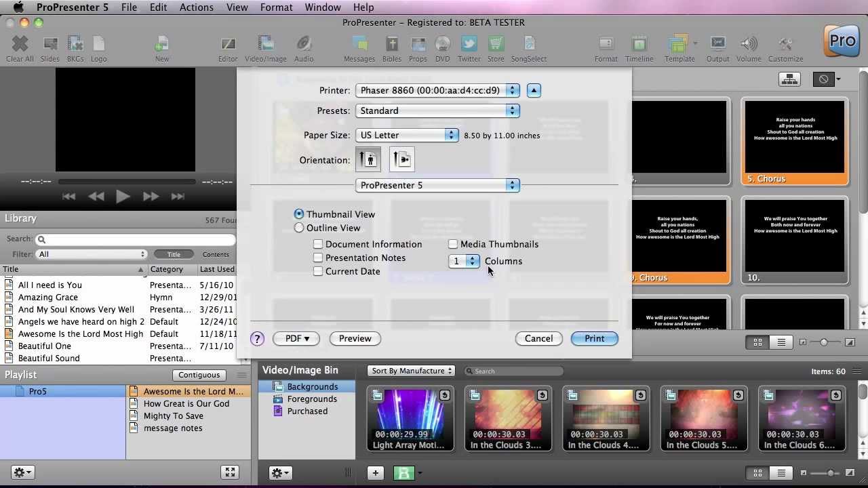Enable Presentation Notes checkbox
This screenshot has width=868, height=488.
click(x=318, y=258)
